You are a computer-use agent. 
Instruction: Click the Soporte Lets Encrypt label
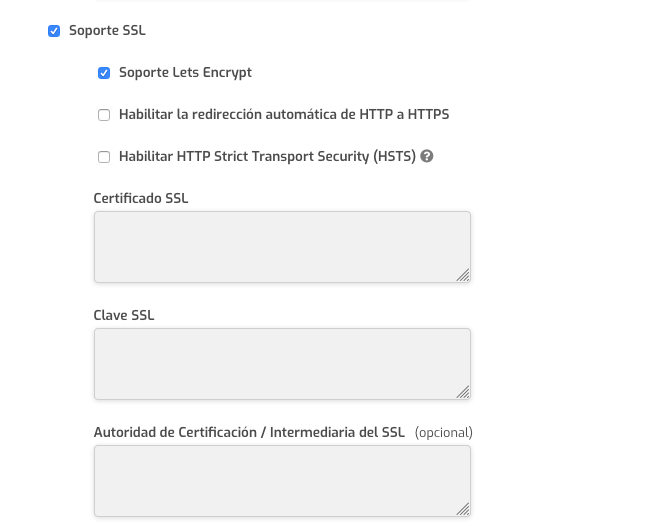tap(185, 73)
